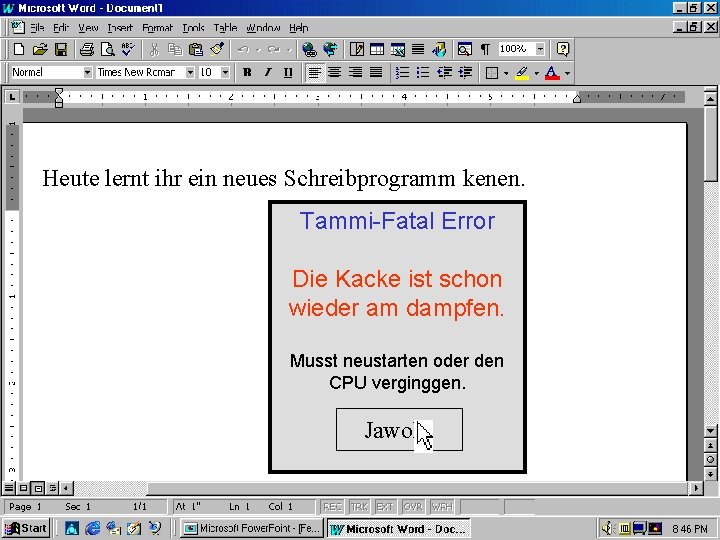
Task: Apply bulleted list formatting
Action: [x=423, y=73]
